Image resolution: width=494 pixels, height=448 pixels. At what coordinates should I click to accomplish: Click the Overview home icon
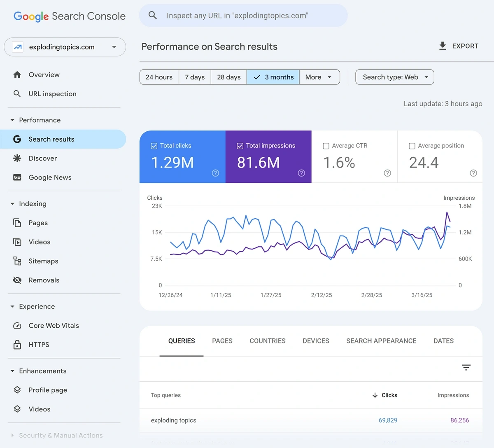17,75
